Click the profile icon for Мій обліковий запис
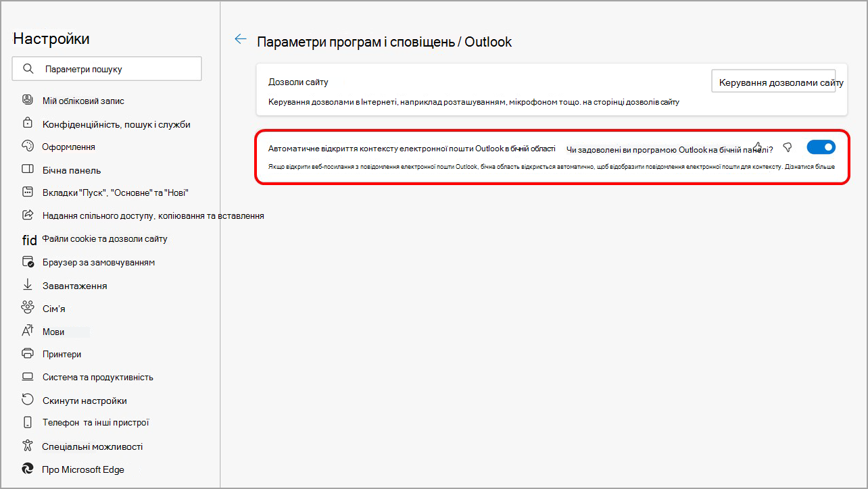The width and height of the screenshot is (868, 489). 28,101
